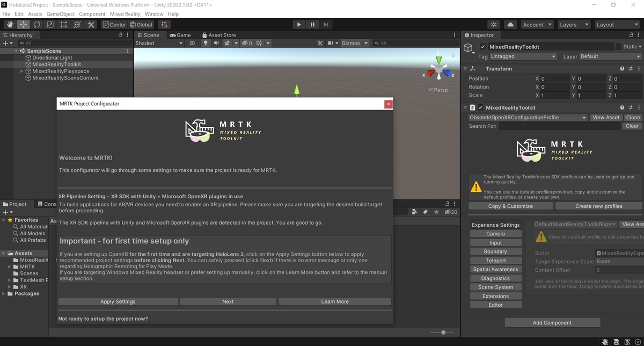Open Transform component kebab menu
The height and width of the screenshot is (346, 644).
639,69
